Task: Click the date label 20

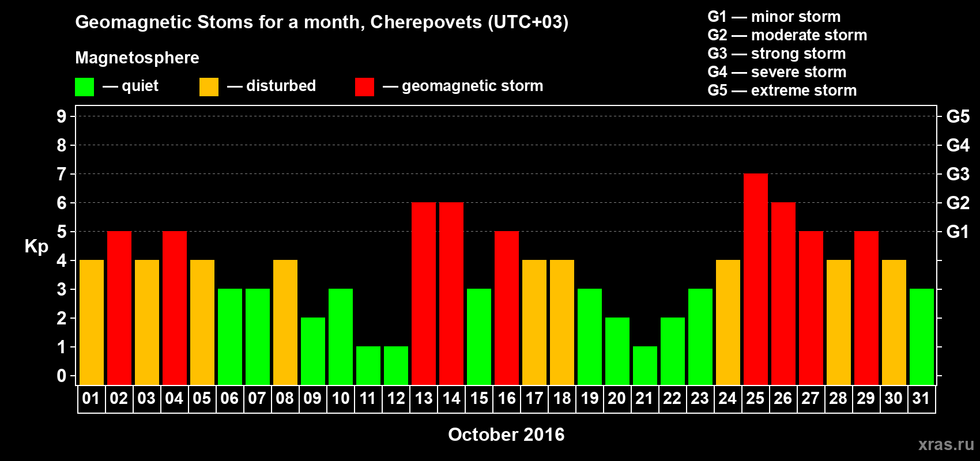Action: 617,398
